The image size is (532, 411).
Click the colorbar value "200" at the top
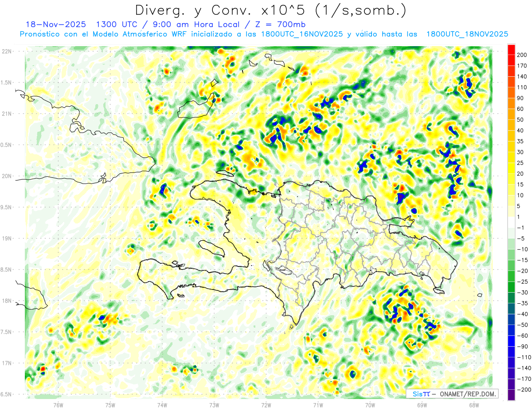(522, 55)
